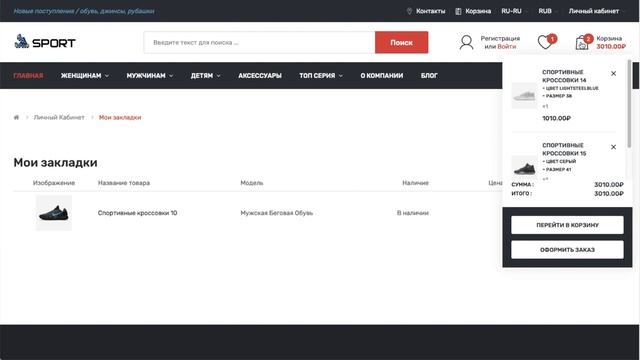Click Мои закладки breadcrumb
Viewport: 640px width, 360px height.
pos(120,118)
